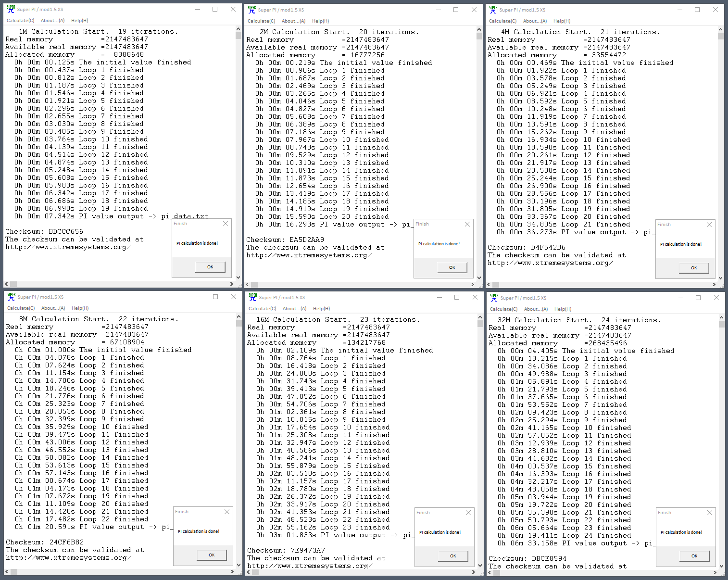Open the About...(A) menu in the 32M window

[536, 309]
